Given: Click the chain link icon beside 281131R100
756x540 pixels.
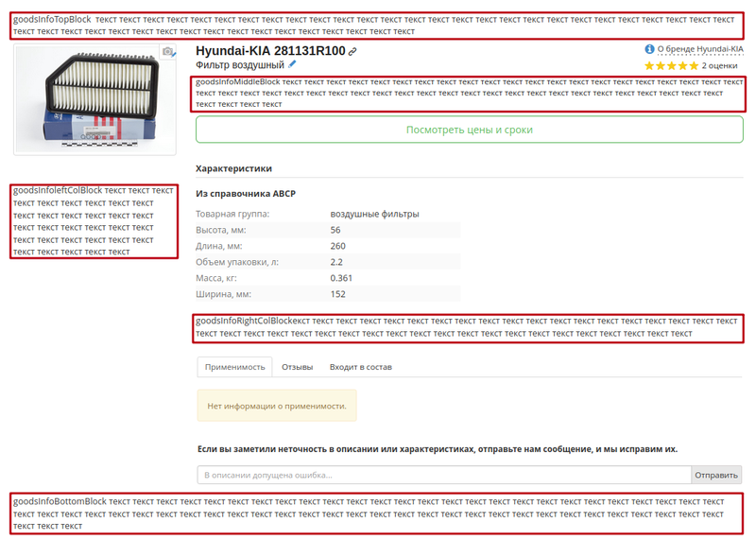Looking at the screenshot, I should [x=352, y=51].
